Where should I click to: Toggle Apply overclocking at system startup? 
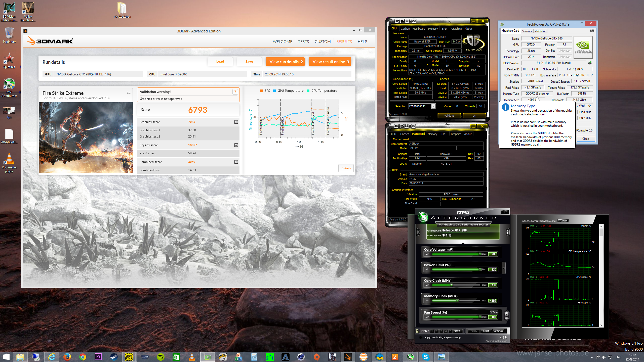pos(421,337)
